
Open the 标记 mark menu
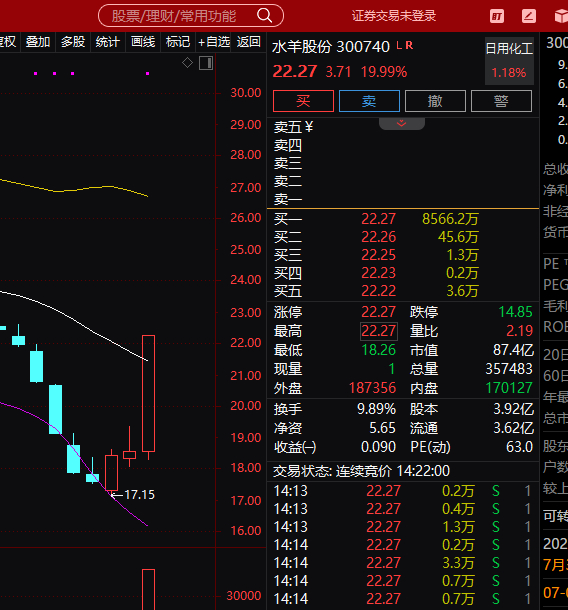(x=178, y=42)
